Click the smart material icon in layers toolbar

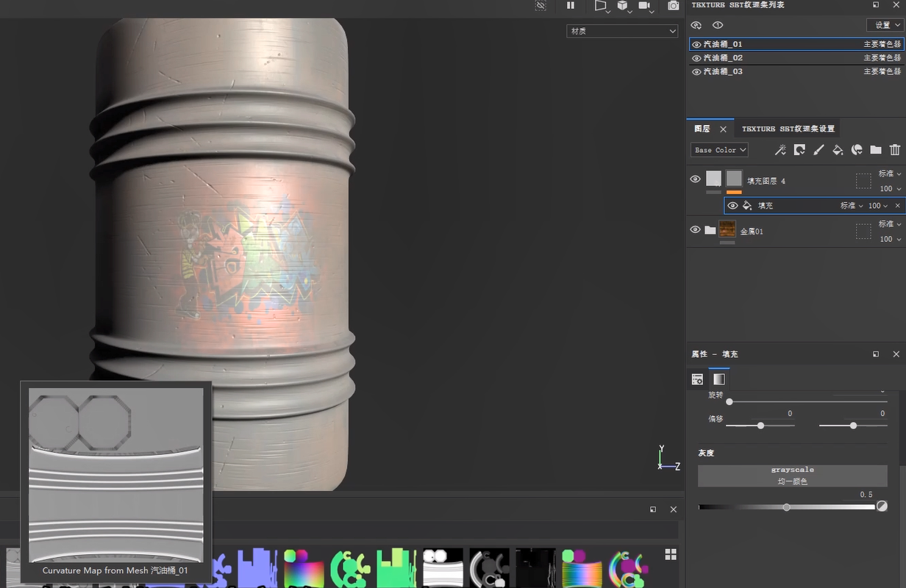[x=857, y=150]
